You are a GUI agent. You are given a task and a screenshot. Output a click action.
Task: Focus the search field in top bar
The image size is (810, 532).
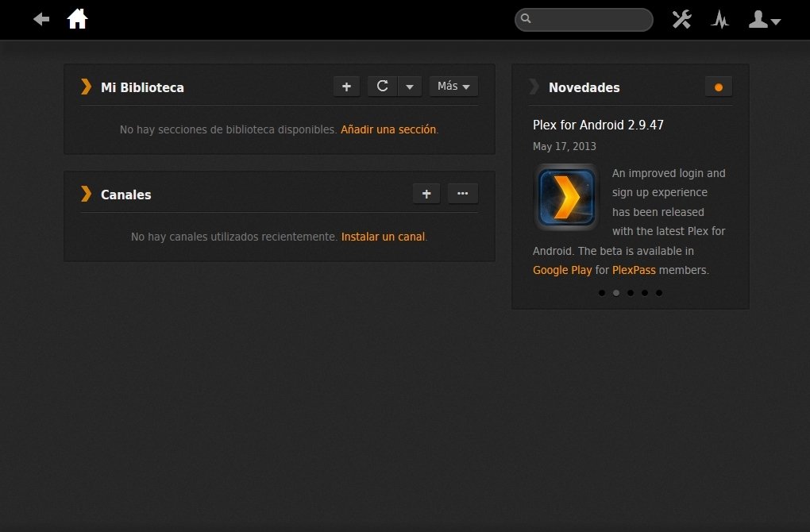[x=584, y=20]
